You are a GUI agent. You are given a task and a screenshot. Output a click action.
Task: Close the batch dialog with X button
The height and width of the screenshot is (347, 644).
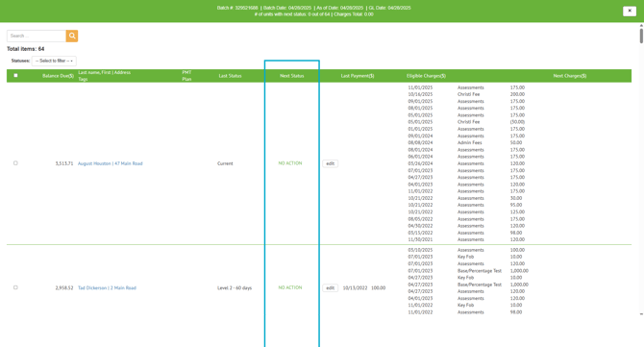(630, 12)
